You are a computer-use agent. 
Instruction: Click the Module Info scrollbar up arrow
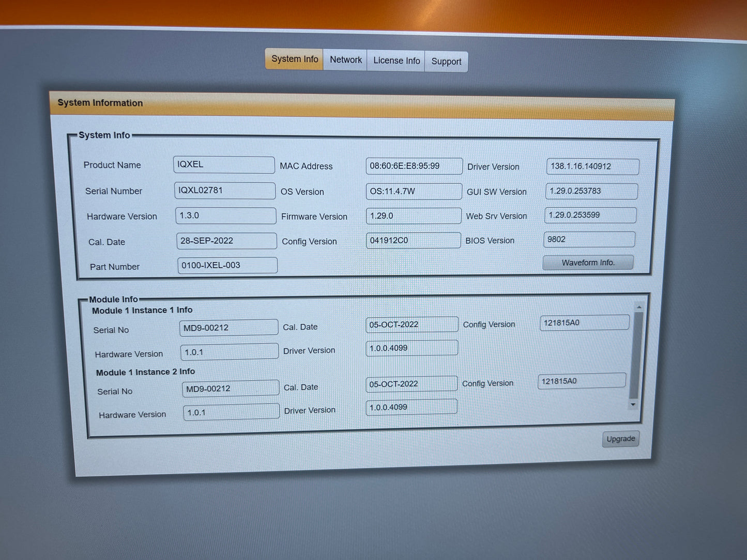coord(639,307)
